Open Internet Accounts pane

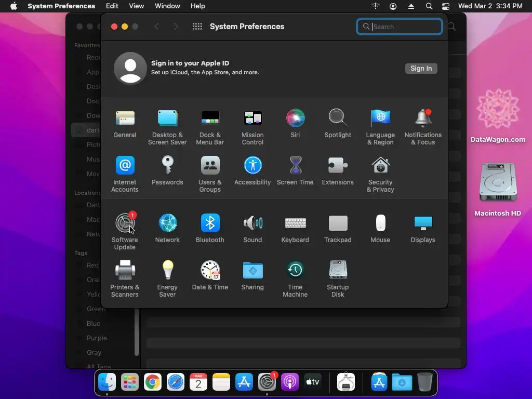125,175
